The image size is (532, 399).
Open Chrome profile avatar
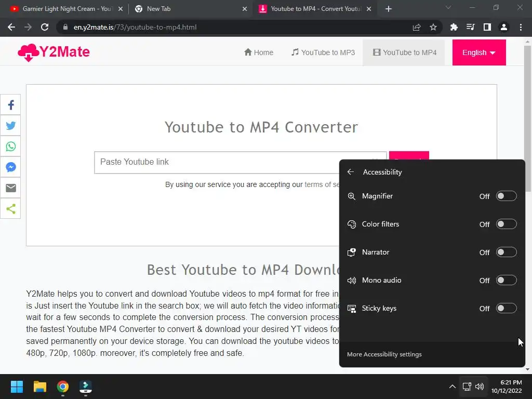coord(504,27)
